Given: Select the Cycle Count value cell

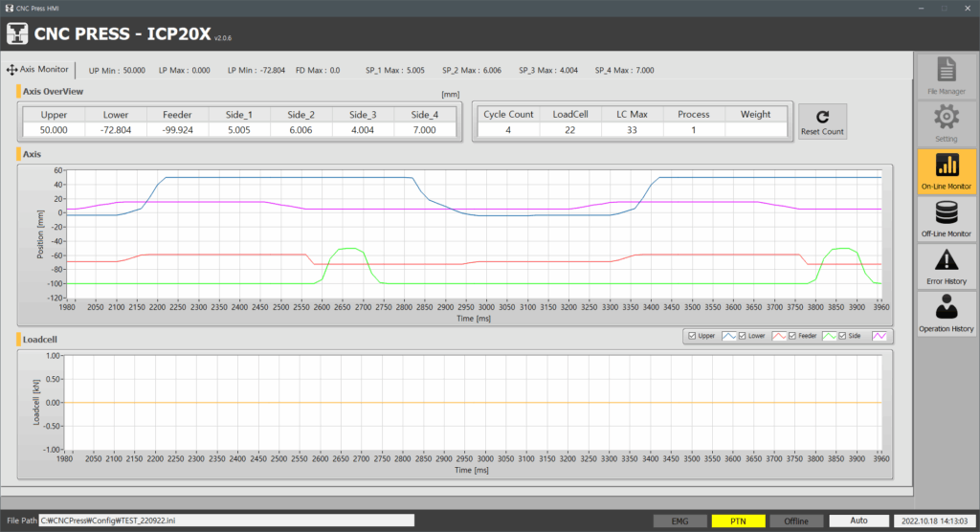Looking at the screenshot, I should (x=508, y=130).
